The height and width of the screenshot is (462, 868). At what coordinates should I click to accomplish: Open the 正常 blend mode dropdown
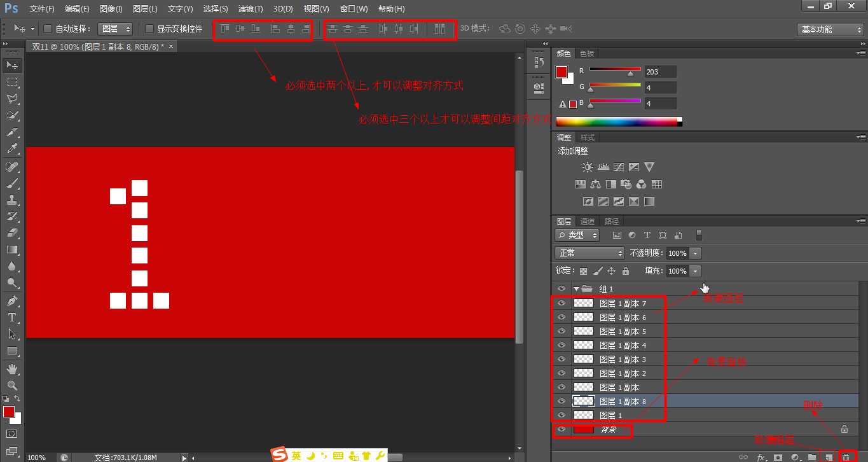590,253
